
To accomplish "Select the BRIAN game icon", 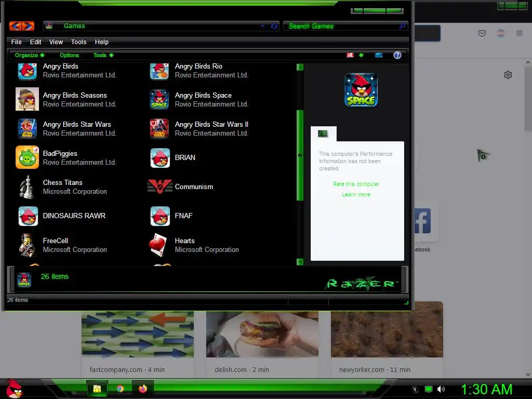I will [160, 158].
